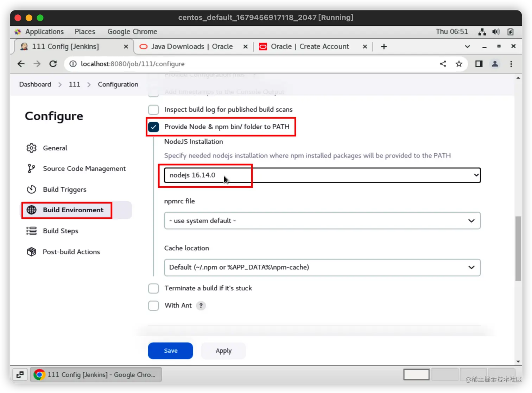Uncheck Provide Node & npm bin/ folder to PATH
Image resolution: width=532 pixels, height=393 pixels.
click(153, 127)
